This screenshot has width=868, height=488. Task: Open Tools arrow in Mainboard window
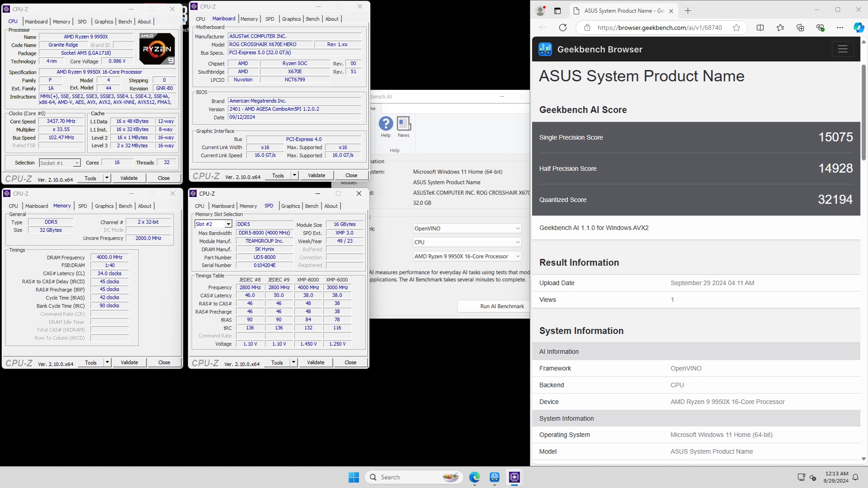click(295, 175)
